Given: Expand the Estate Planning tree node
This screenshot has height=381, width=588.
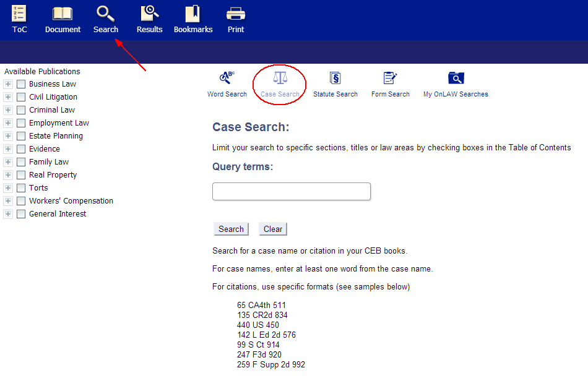Looking at the screenshot, I should tap(8, 136).
